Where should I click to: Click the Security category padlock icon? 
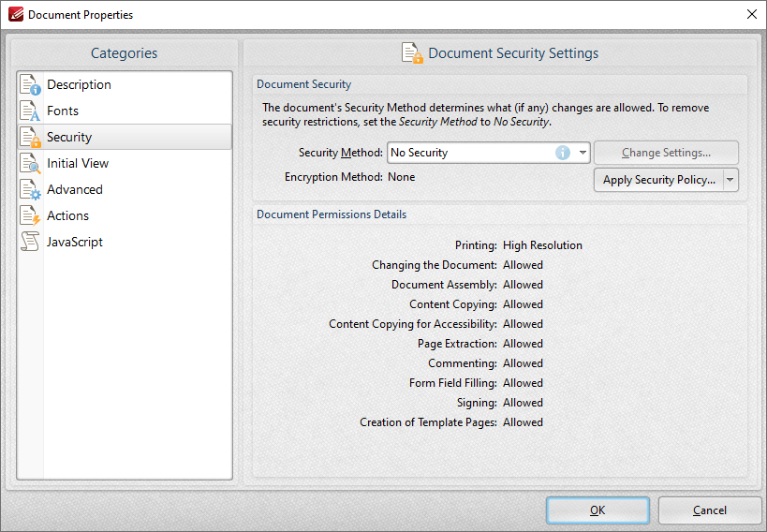[x=30, y=137]
